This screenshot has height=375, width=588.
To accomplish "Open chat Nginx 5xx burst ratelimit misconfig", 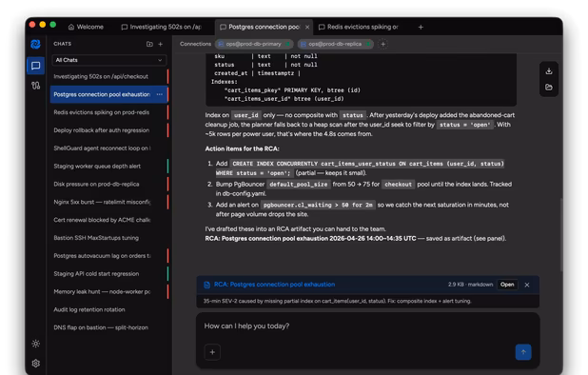I will coord(109,202).
